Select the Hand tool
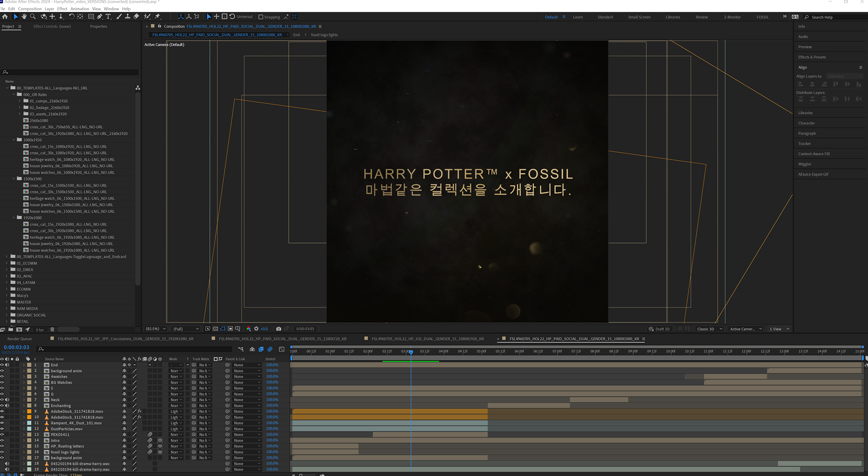The width and height of the screenshot is (868, 476). coord(24,17)
